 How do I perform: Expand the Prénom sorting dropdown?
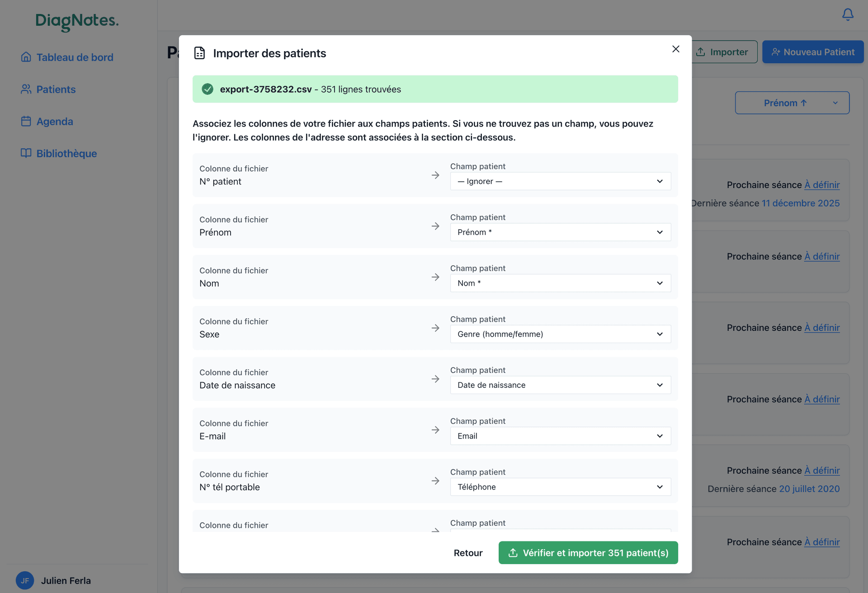click(792, 103)
